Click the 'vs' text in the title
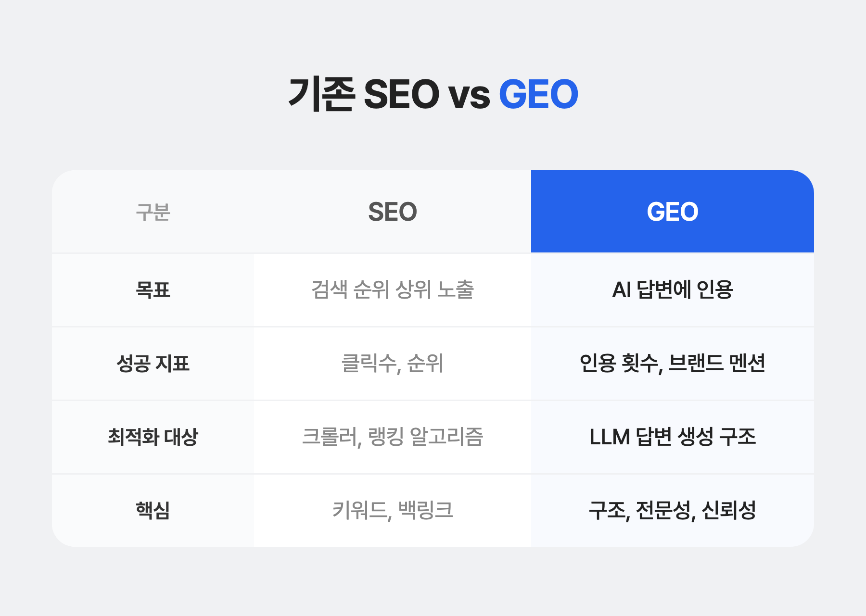The height and width of the screenshot is (616, 866). coord(469,96)
